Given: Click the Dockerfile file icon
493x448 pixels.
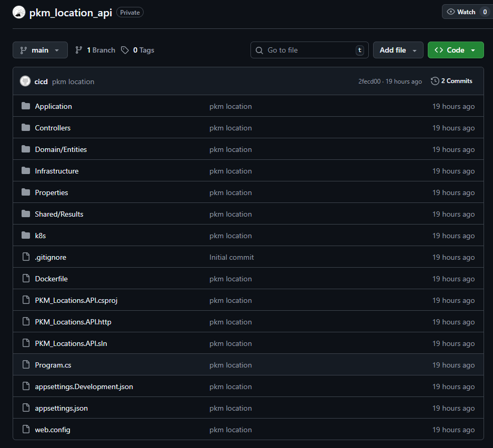Looking at the screenshot, I should point(26,279).
